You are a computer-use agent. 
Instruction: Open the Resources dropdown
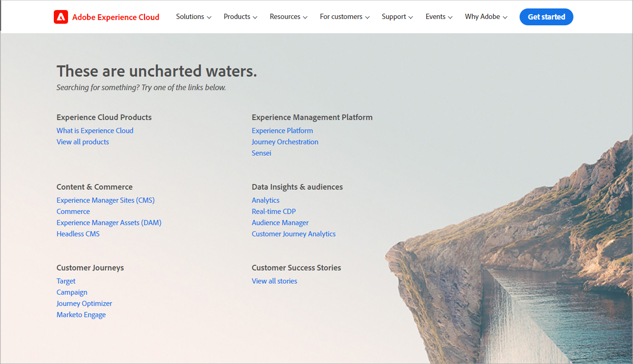[289, 17]
